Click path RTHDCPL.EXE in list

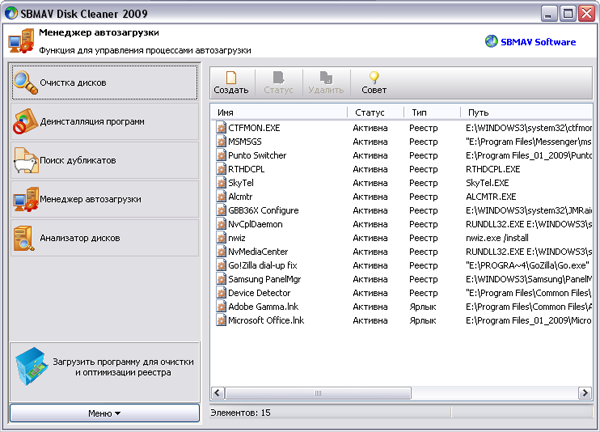tap(493, 169)
